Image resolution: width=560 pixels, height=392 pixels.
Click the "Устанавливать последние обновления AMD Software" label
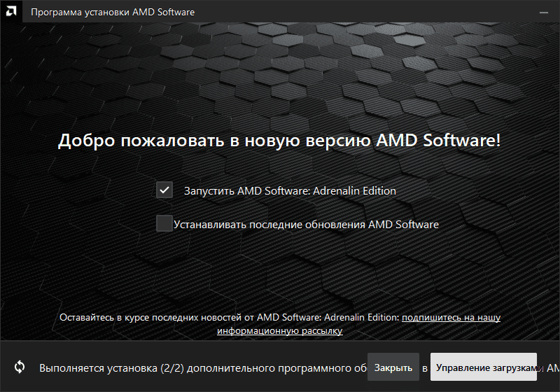point(306,225)
